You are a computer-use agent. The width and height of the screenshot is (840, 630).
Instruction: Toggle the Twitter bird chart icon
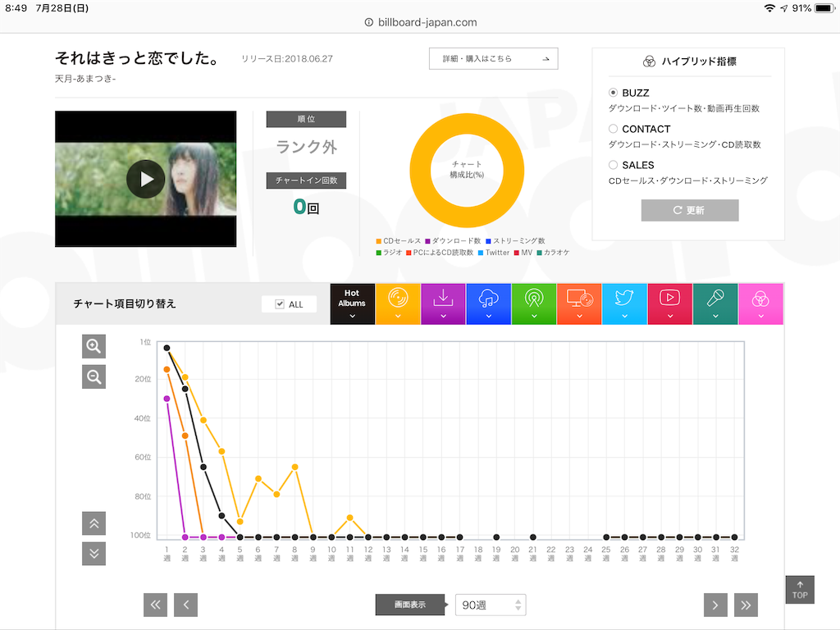coord(624,304)
